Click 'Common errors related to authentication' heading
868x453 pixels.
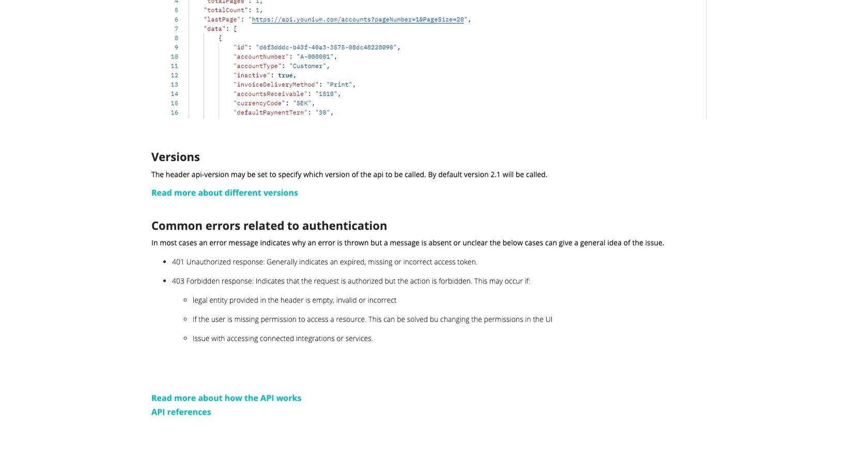coord(269,225)
